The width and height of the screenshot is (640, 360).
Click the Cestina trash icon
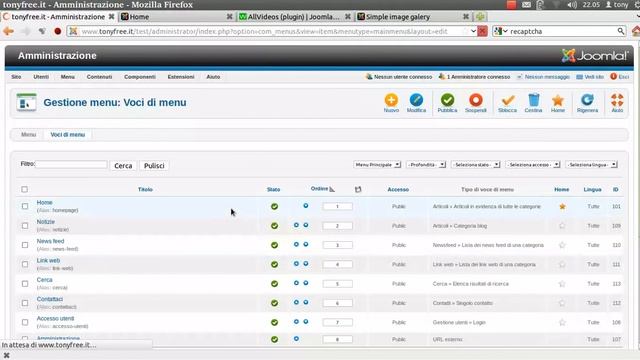click(533, 100)
